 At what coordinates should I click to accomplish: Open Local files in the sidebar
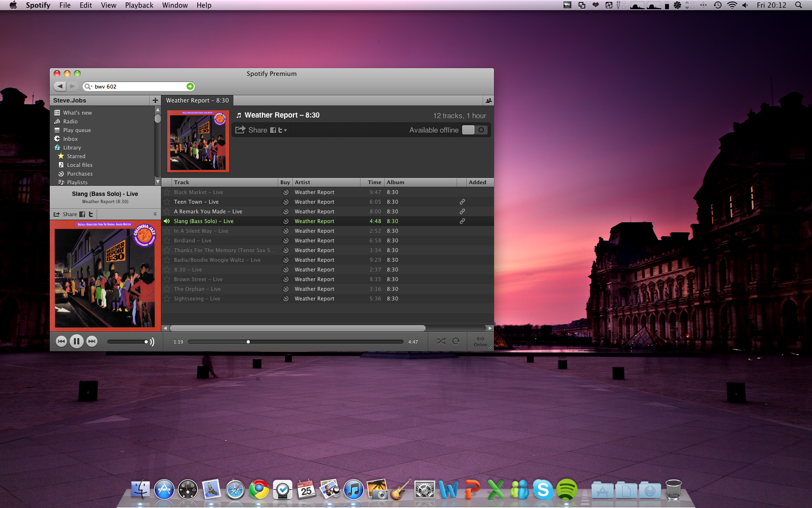click(80, 165)
